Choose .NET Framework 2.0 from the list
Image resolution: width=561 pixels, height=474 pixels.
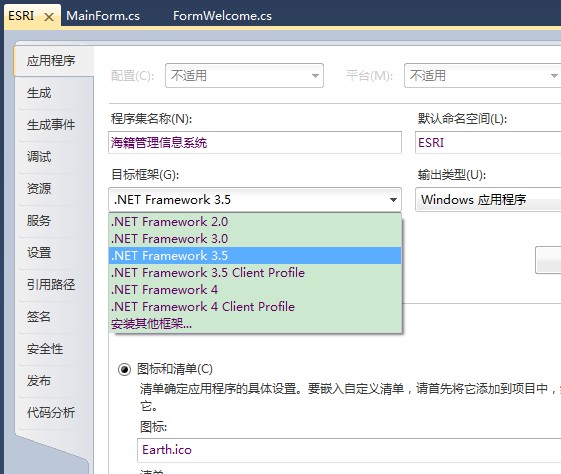click(255, 222)
